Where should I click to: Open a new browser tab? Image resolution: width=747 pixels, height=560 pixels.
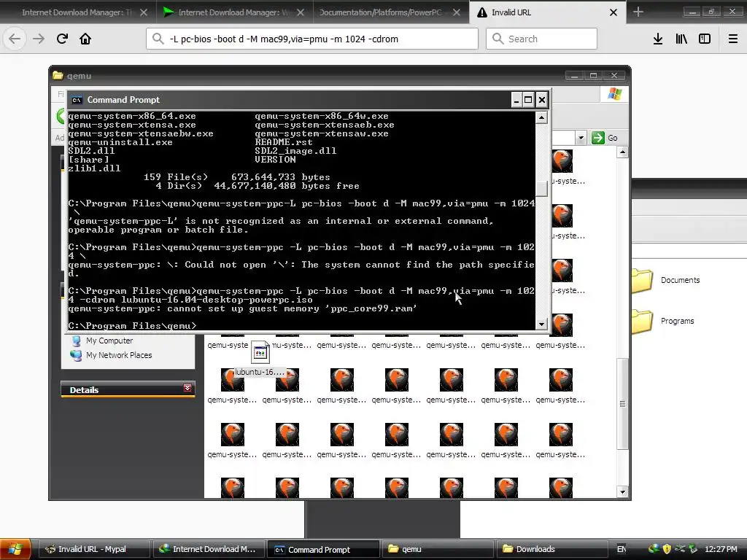[x=638, y=12]
